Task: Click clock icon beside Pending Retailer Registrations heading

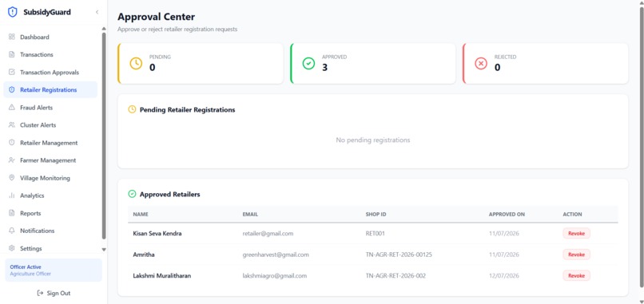Action: coord(132,109)
